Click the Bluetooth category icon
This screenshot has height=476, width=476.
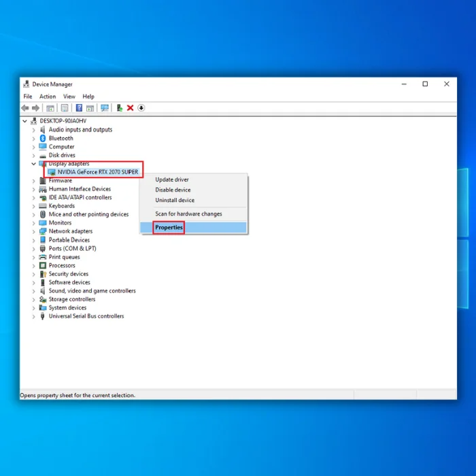43,139
